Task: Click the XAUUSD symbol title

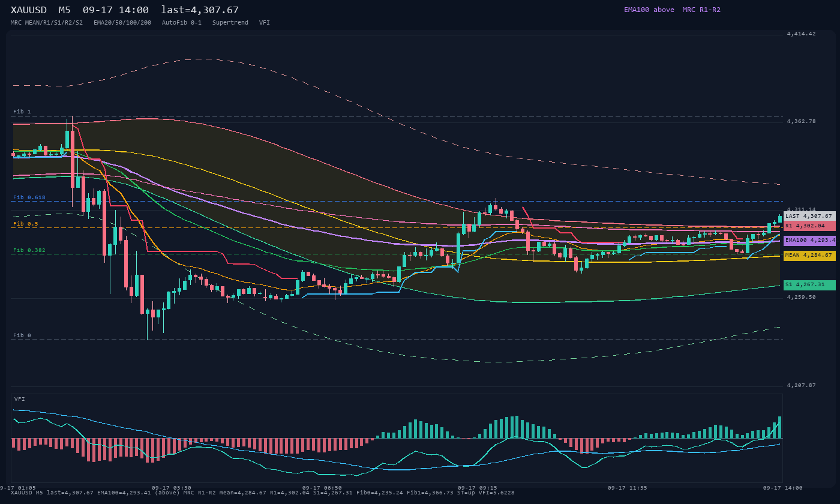Action: [29, 10]
